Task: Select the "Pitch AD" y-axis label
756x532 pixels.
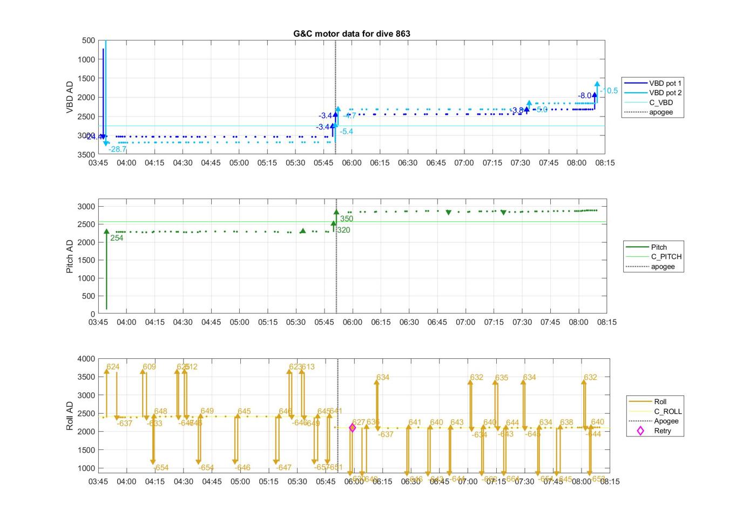Action: click(x=70, y=256)
